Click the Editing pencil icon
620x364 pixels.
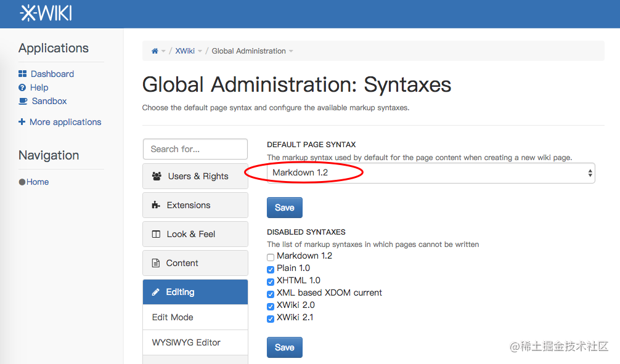pyautogui.click(x=156, y=292)
